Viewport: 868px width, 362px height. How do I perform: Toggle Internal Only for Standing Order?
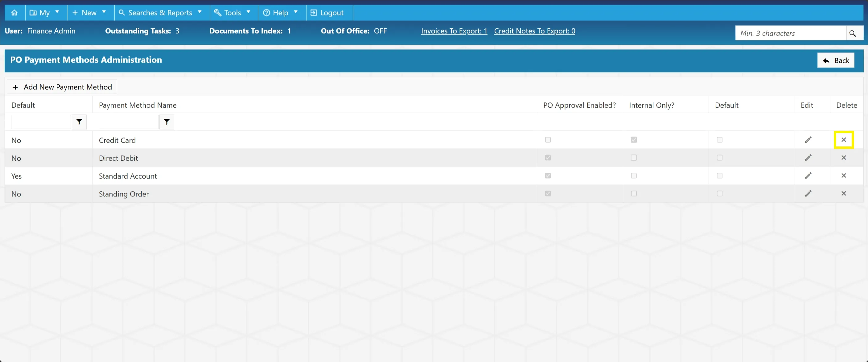coord(634,193)
